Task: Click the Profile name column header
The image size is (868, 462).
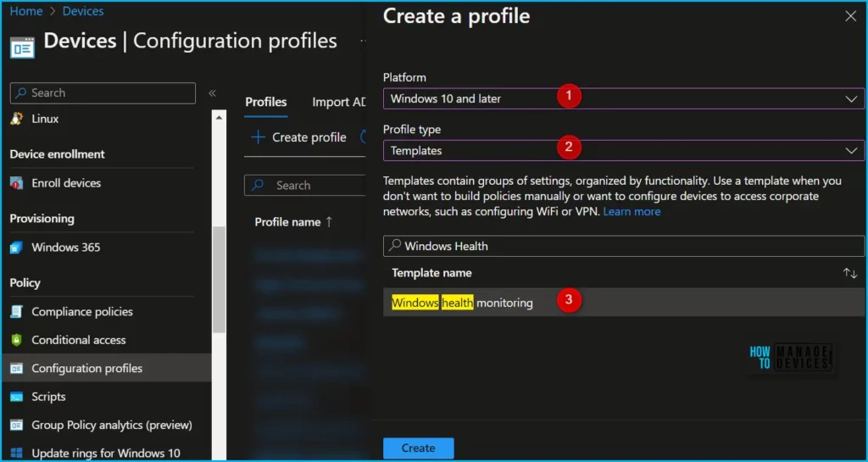Action: pos(288,222)
